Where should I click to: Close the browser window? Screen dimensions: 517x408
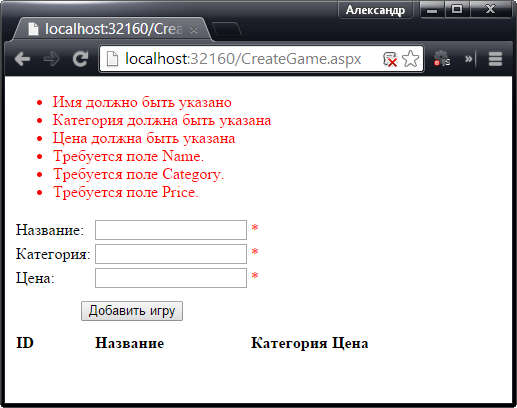coord(490,10)
